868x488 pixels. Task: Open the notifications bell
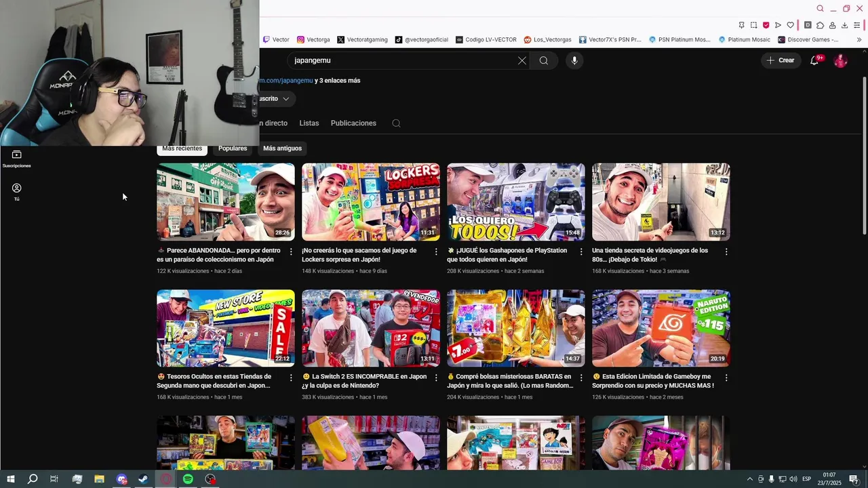[x=815, y=60]
